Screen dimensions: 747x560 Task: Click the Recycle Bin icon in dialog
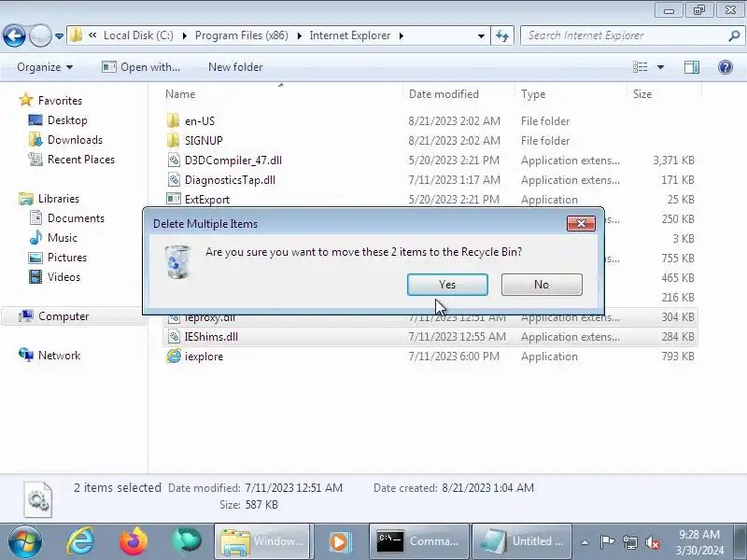click(177, 261)
